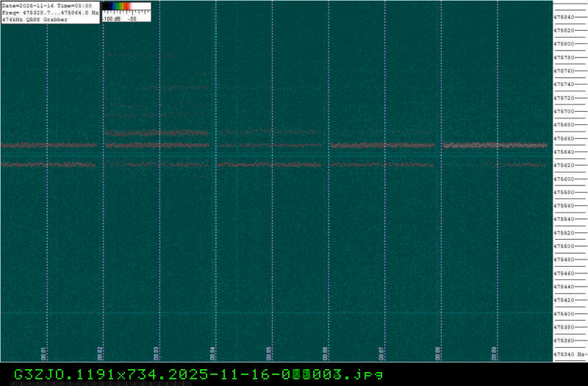
Task: Click the Freq range info line
Action: [x=50, y=12]
